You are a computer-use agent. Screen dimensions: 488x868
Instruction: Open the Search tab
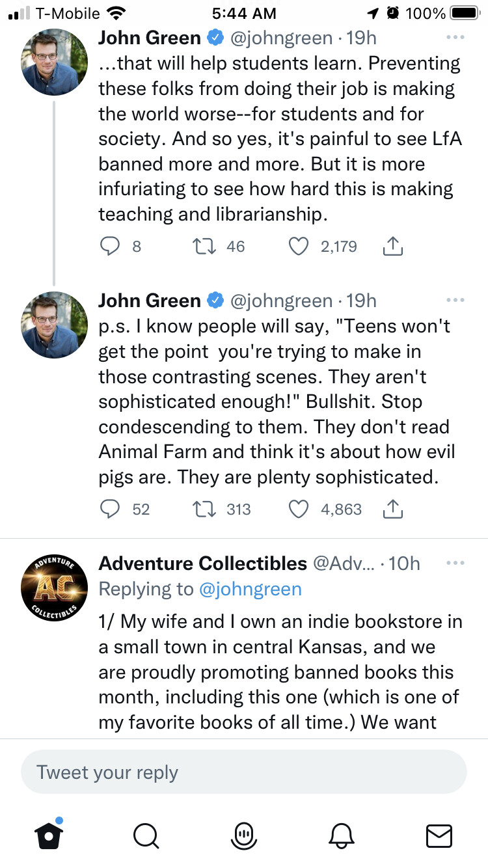pyautogui.click(x=146, y=835)
